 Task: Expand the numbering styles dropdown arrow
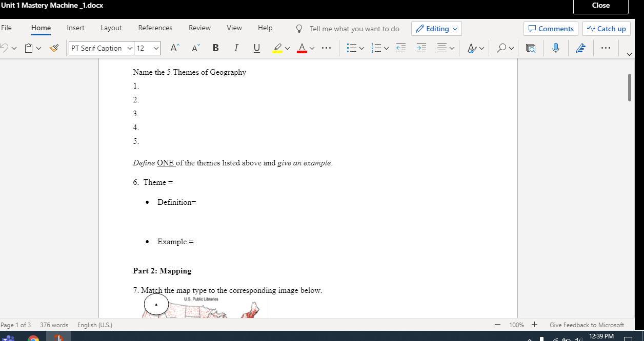pyautogui.click(x=386, y=48)
